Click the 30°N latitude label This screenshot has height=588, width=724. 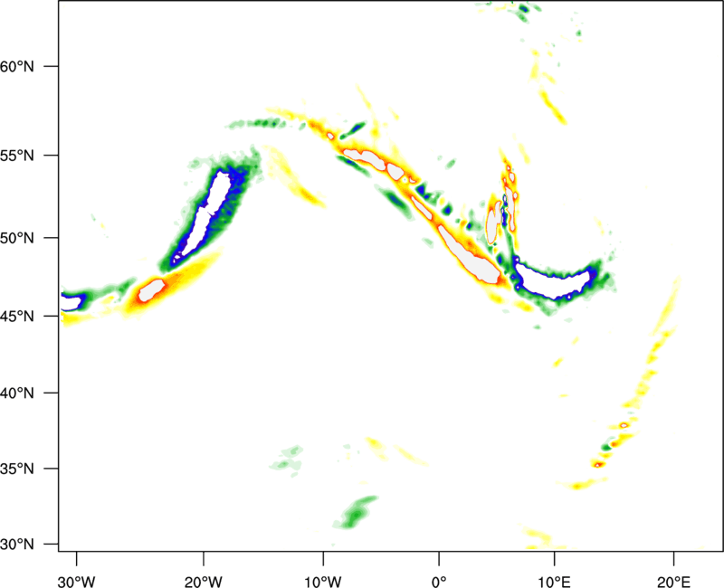point(17,545)
